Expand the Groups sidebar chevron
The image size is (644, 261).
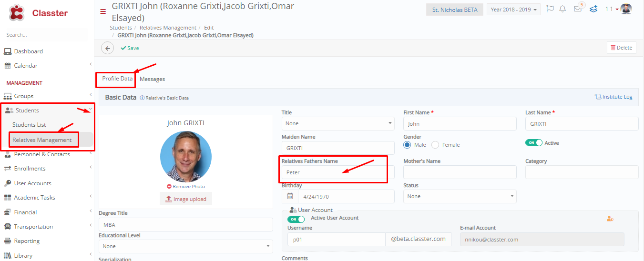click(x=91, y=95)
